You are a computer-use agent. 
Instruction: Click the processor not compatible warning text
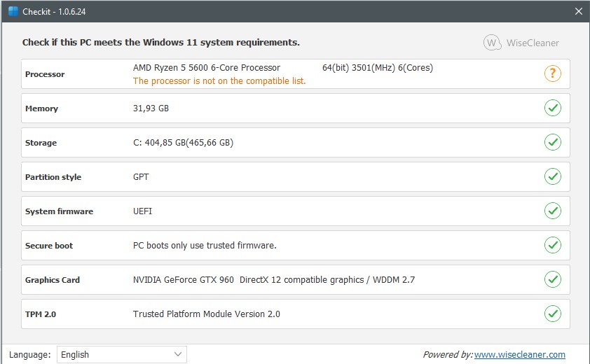click(219, 81)
